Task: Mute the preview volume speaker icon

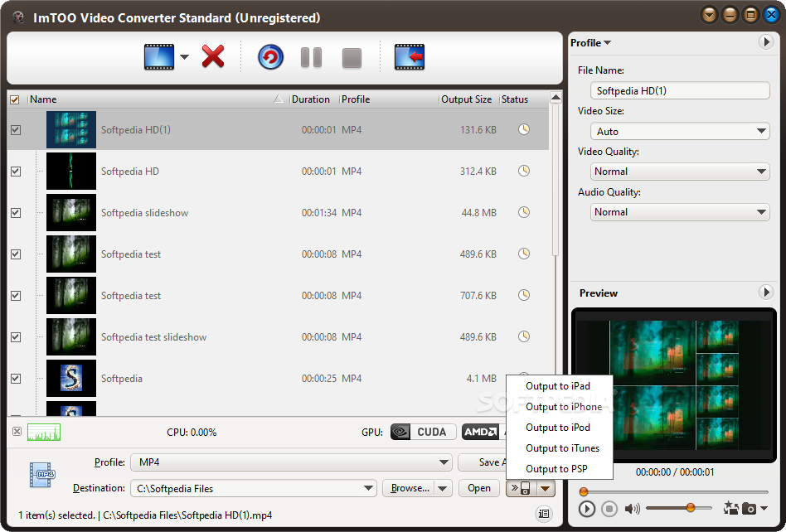Action: [632, 509]
